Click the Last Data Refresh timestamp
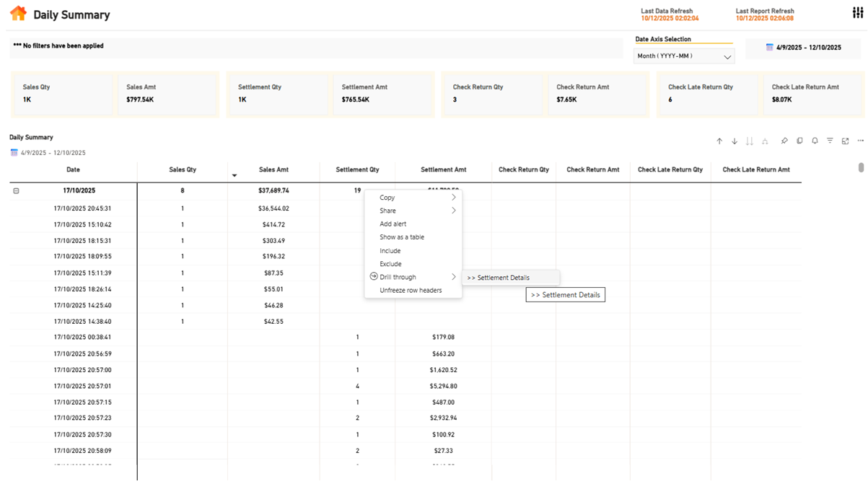 670,19
